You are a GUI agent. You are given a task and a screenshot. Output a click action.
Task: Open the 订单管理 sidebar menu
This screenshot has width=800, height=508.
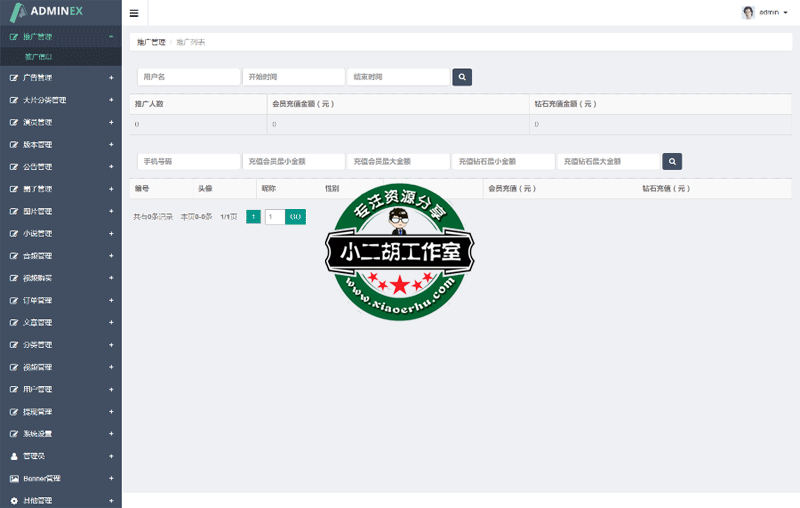click(x=38, y=300)
